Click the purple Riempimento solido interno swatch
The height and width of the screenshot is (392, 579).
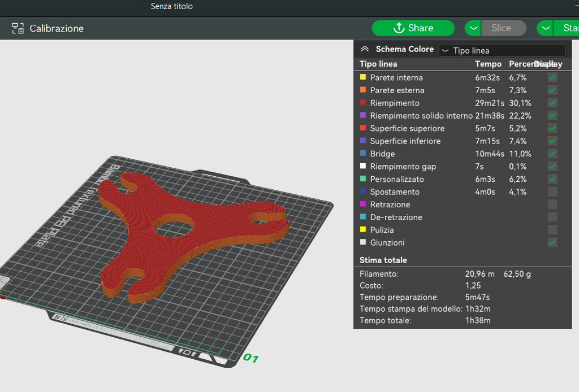[x=363, y=115]
